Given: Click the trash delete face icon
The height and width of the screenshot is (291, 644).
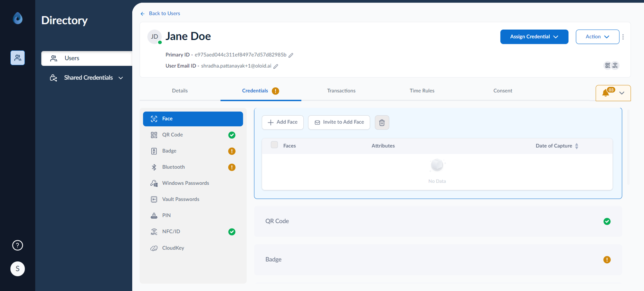Looking at the screenshot, I should click(382, 122).
